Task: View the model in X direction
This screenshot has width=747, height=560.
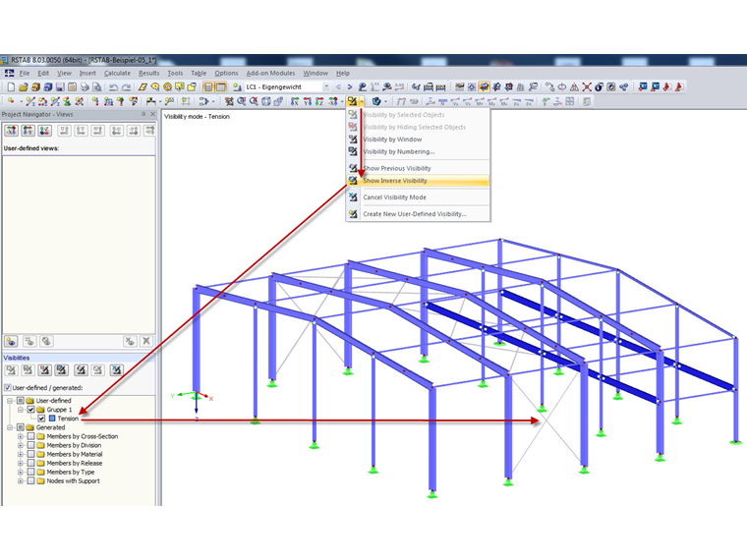Action: click(x=295, y=101)
